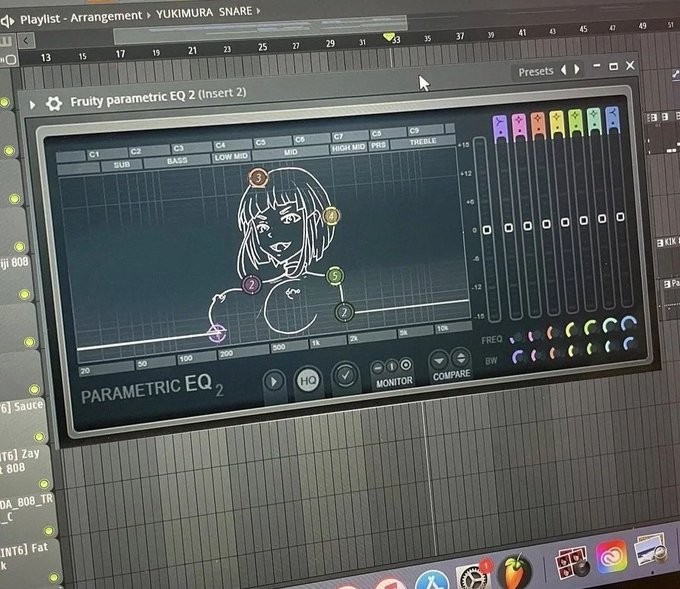The width and height of the screenshot is (680, 589).
Task: Open System Preferences in the dock
Action: [x=472, y=577]
